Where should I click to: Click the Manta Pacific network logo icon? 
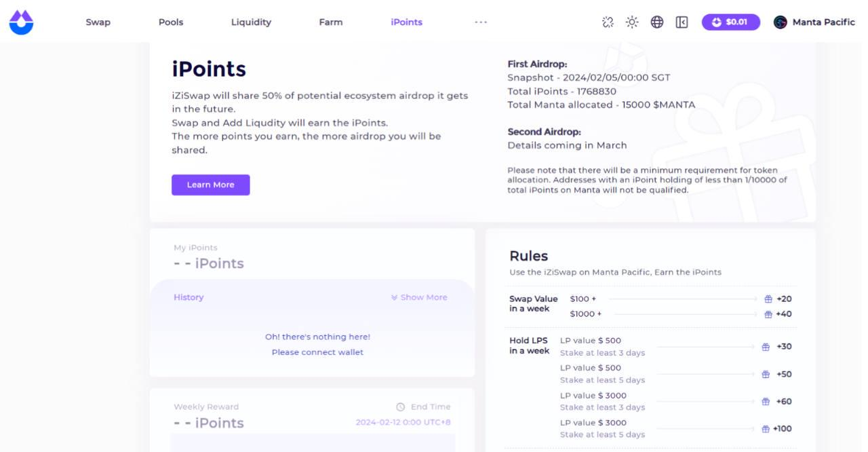(x=781, y=22)
